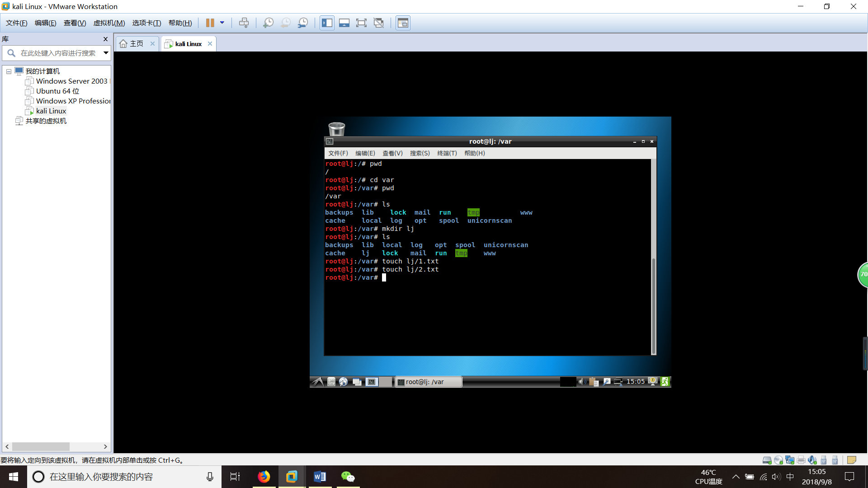Click root@lj: /var taskbar button

point(428,382)
